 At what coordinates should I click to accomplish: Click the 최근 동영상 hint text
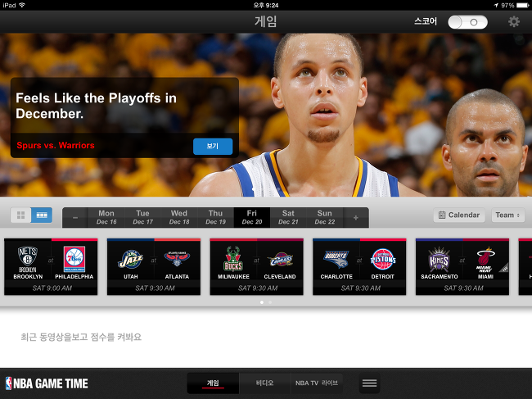81,337
